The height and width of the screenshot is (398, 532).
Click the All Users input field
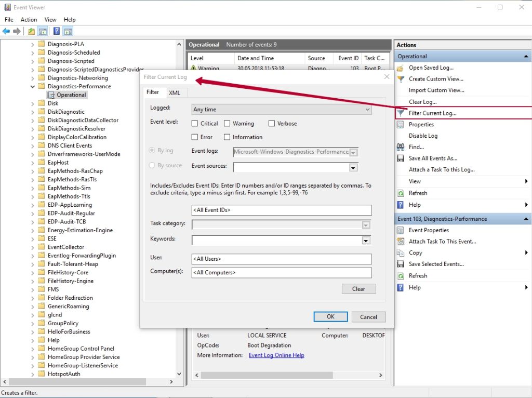[281, 259]
